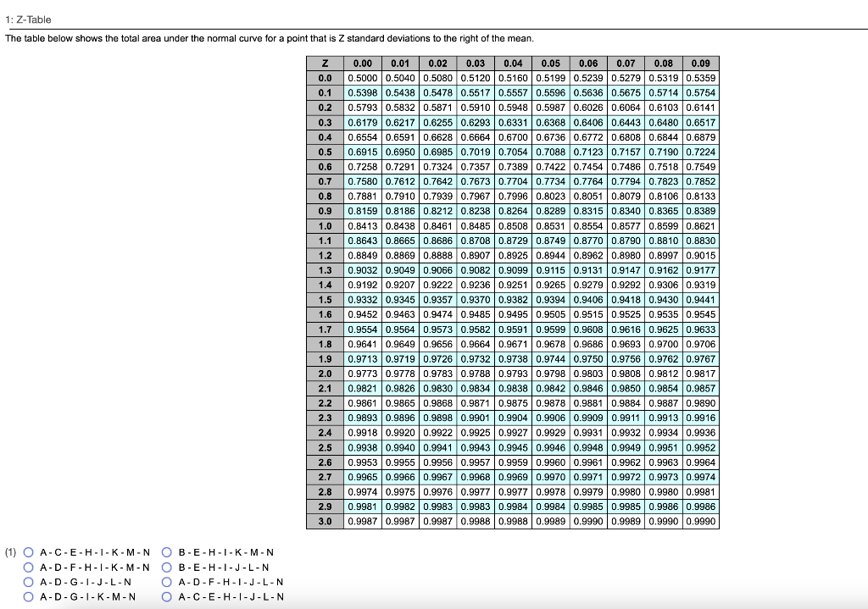Click the 0.00 column header
Screen dimensions: 868x609
pyautogui.click(x=363, y=63)
